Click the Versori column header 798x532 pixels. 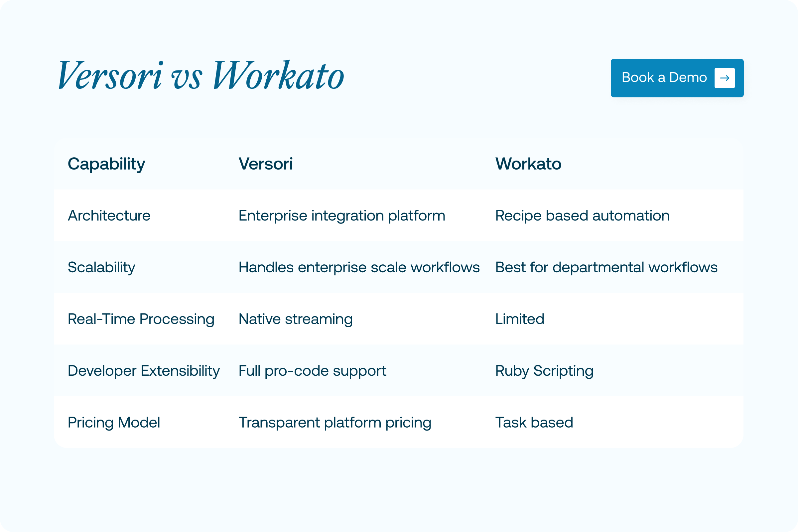click(265, 164)
